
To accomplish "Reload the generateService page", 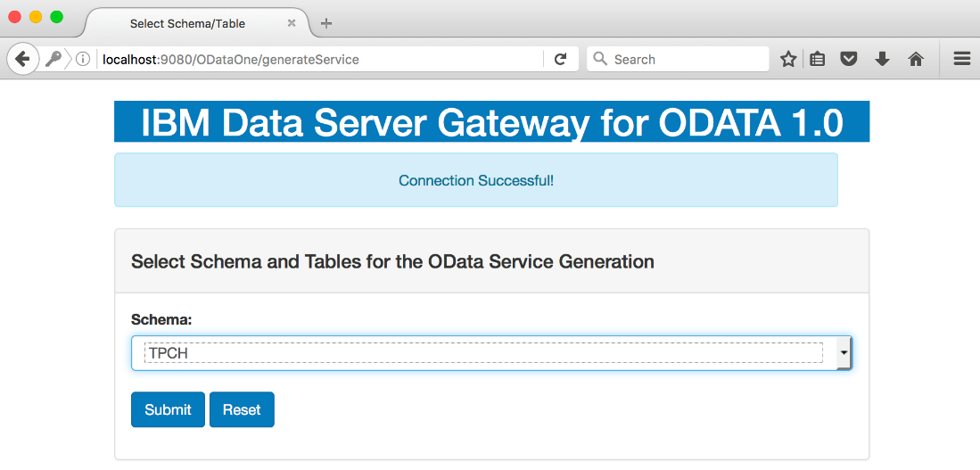I will [561, 60].
